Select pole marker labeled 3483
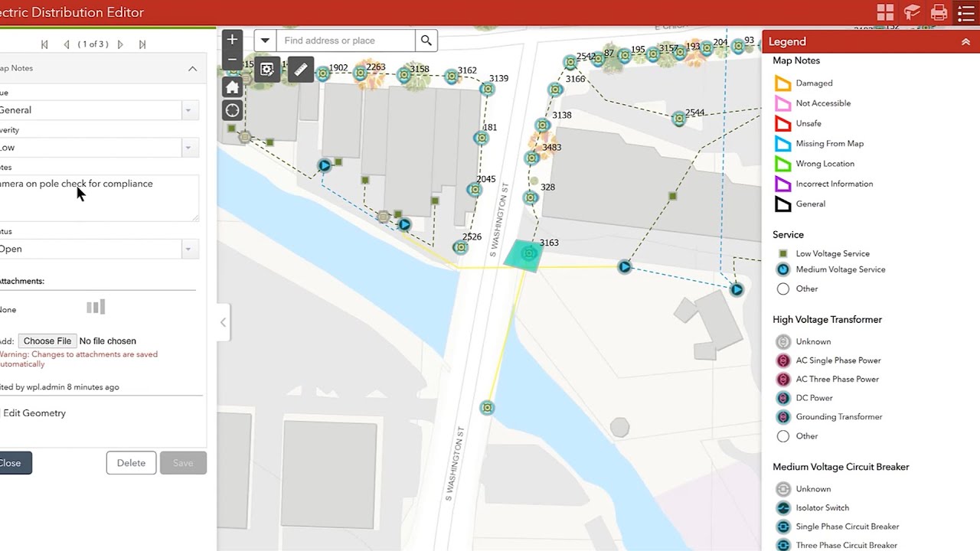Image resolution: width=980 pixels, height=551 pixels. coord(532,158)
